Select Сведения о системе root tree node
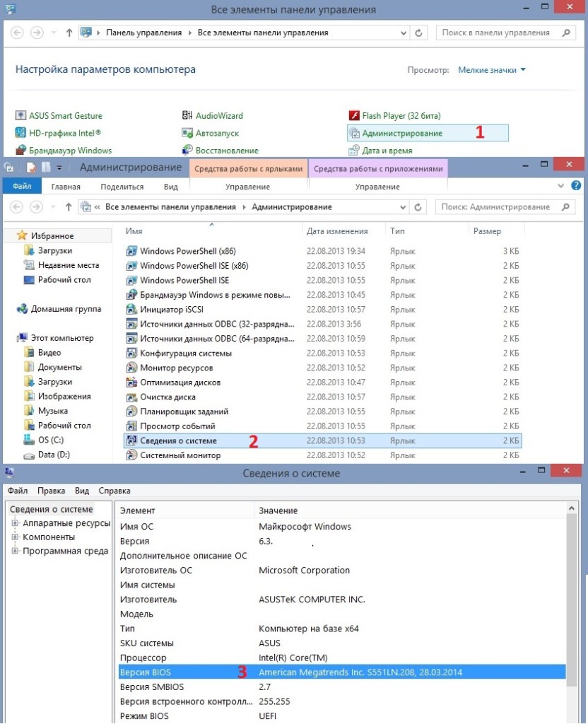 point(51,509)
